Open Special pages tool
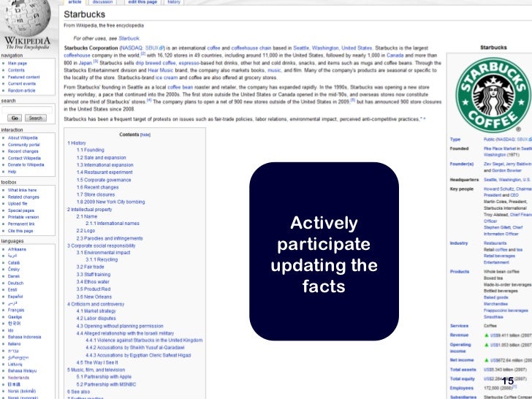Viewport: 532px width, 399px height. click(x=20, y=210)
